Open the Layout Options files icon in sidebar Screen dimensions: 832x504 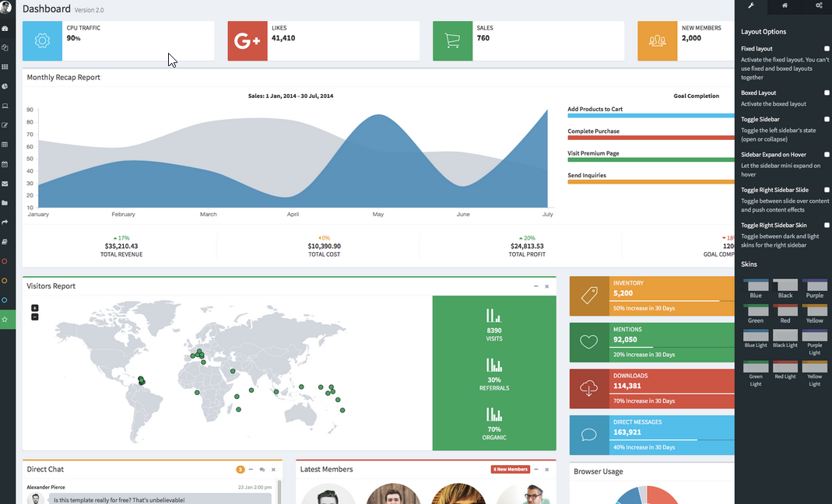coord(5,47)
